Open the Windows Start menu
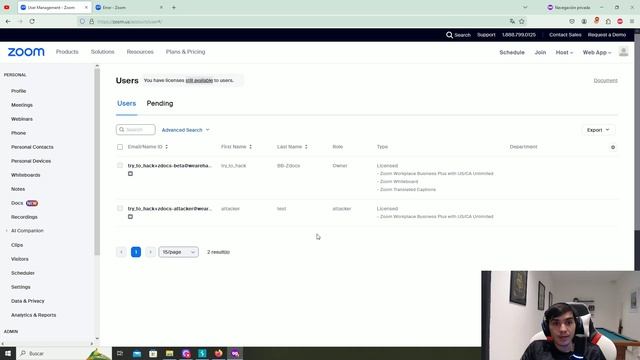Viewport: 640px width, 360px height. 7,353
